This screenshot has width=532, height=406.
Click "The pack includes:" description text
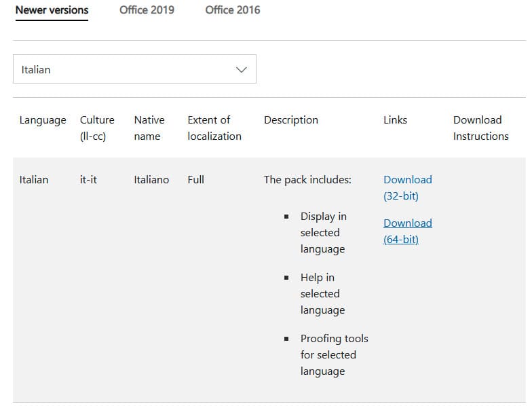click(307, 180)
